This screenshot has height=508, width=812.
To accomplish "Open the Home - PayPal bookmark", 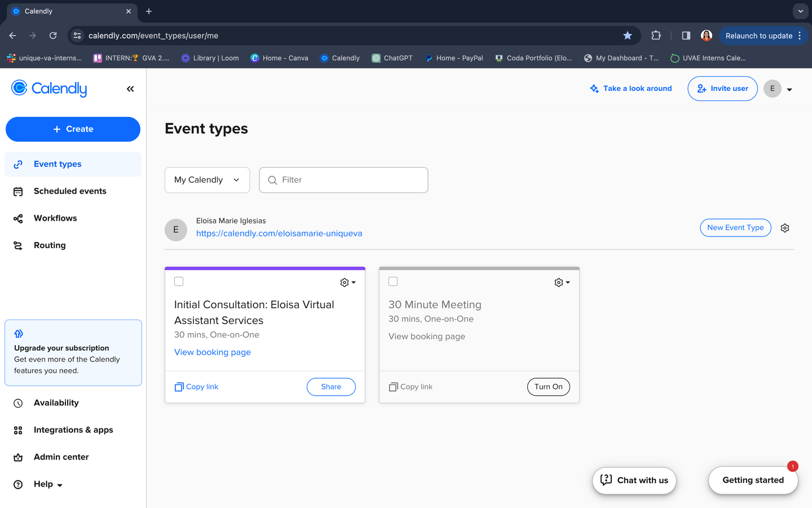I will [454, 58].
